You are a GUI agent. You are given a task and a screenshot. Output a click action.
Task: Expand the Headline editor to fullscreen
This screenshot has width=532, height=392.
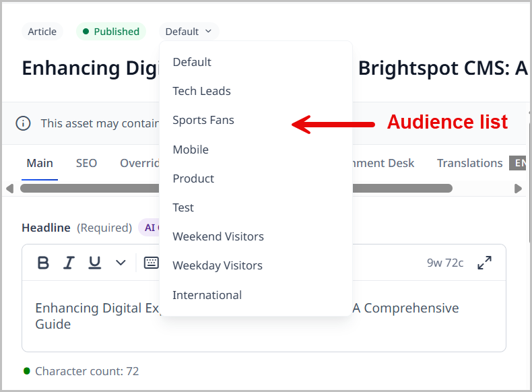tap(484, 263)
